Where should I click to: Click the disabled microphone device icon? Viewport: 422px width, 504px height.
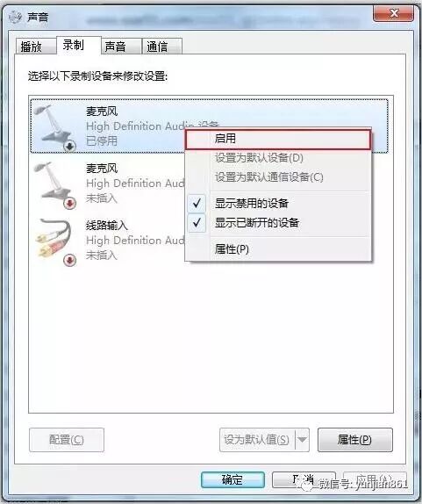(x=53, y=126)
